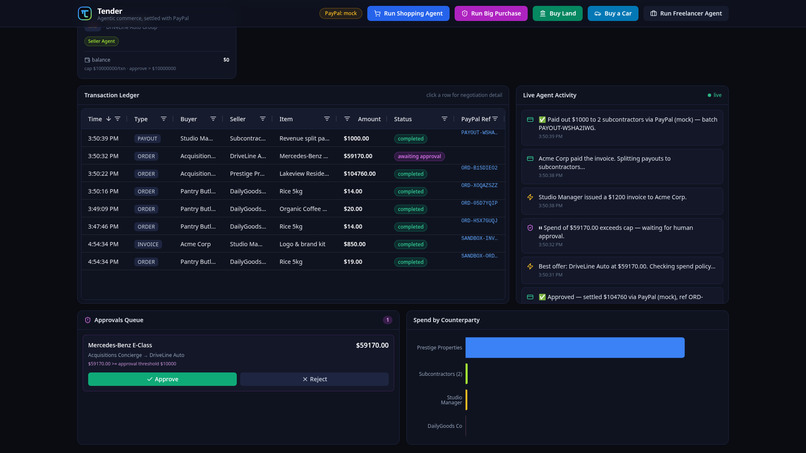Click the PAYOUT-WSHA... reference link
The height and width of the screenshot is (453, 806).
pyautogui.click(x=479, y=132)
